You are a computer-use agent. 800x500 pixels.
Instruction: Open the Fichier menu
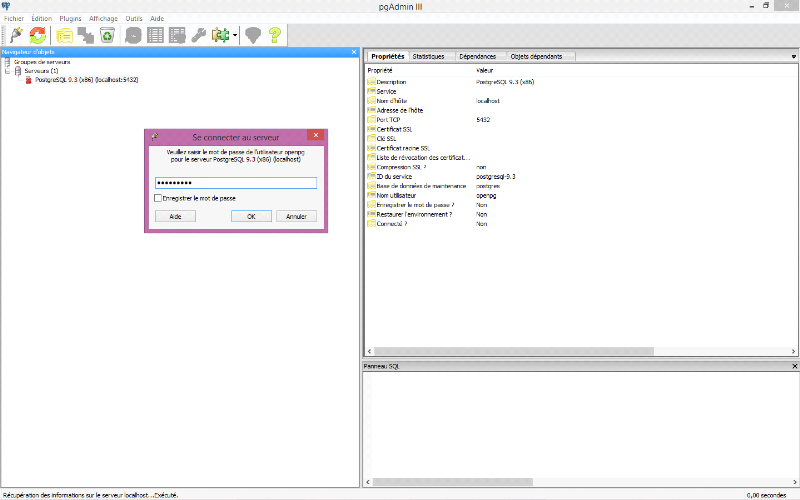(x=13, y=18)
